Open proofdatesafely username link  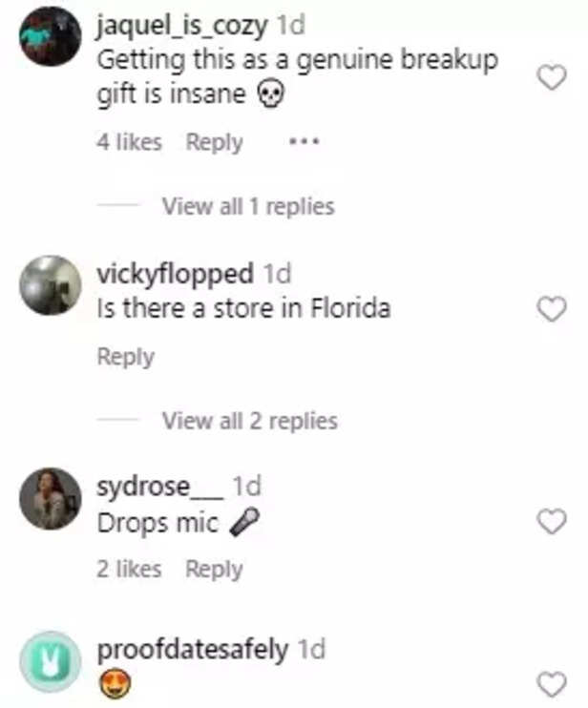coord(193,650)
